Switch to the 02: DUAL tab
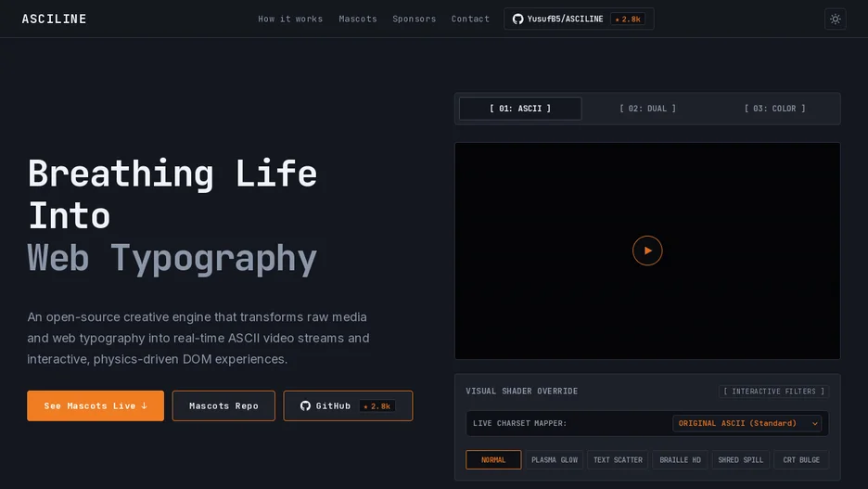 pos(647,109)
